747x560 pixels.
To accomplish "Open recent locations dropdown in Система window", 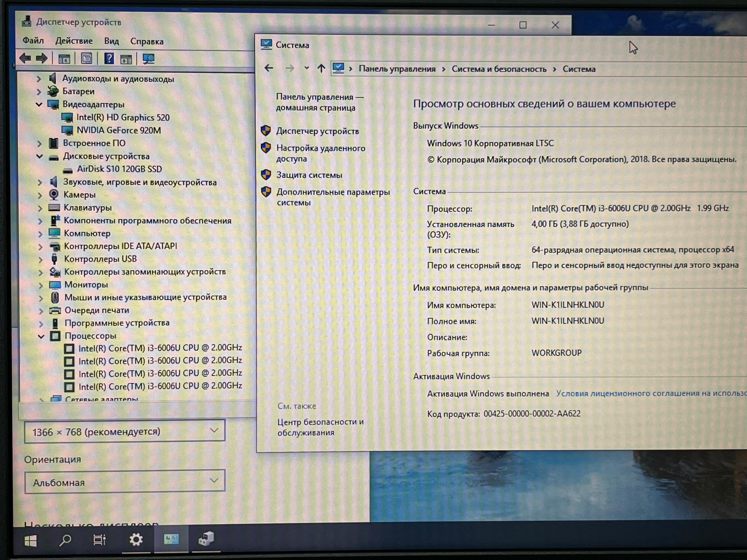I will pos(306,68).
